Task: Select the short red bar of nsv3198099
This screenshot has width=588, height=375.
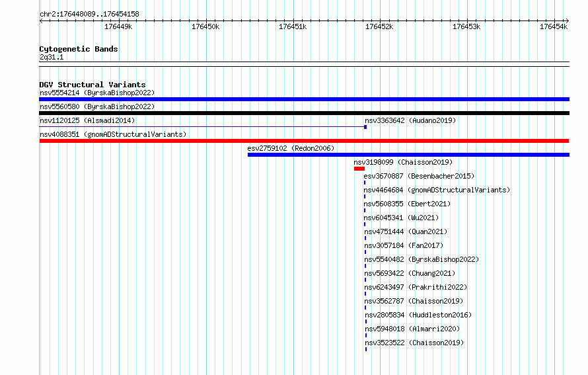Action: pyautogui.click(x=359, y=169)
